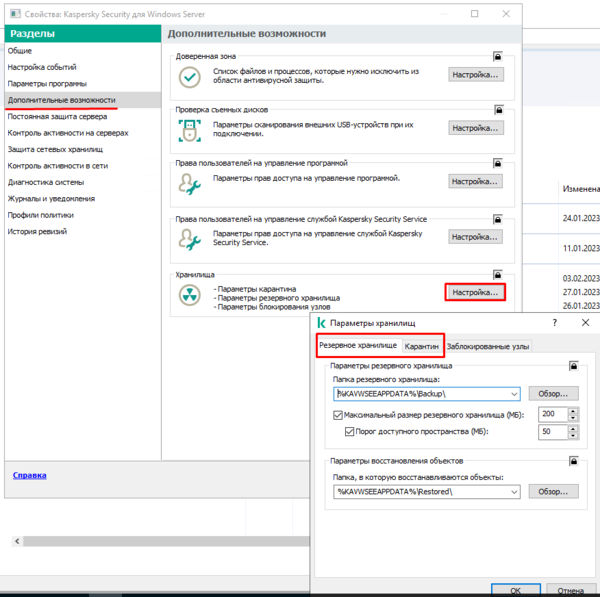This screenshot has height=597, width=600.
Task: Decrease maximum backup storage size value
Action: click(573, 418)
